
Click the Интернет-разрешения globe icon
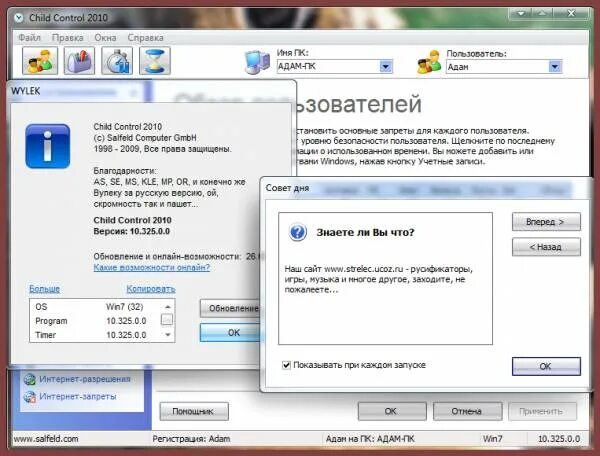29,379
